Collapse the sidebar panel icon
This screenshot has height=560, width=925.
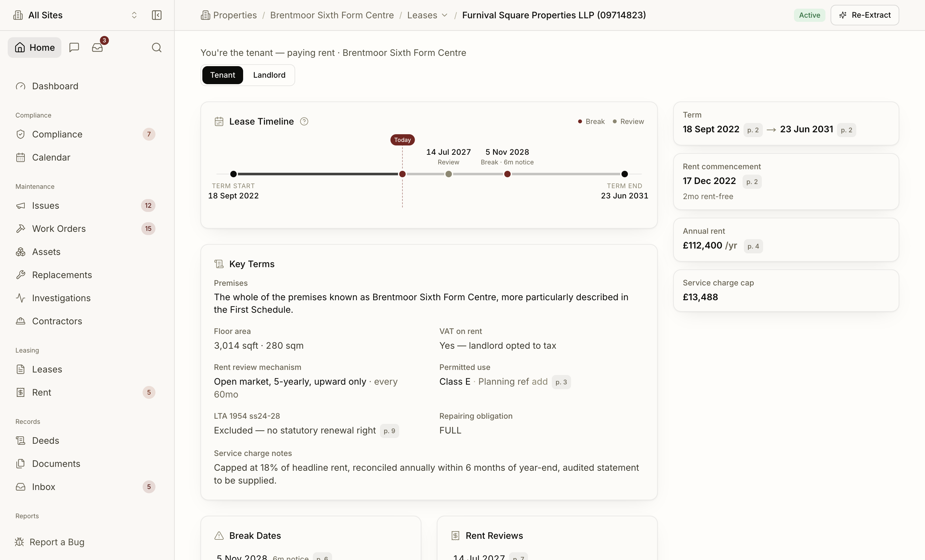point(156,15)
